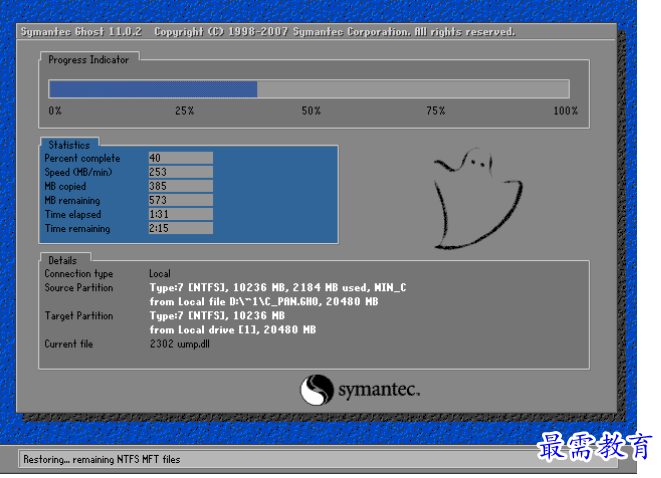Click the Speed (MB/min) label
This screenshot has width=661, height=478.
tap(78, 172)
